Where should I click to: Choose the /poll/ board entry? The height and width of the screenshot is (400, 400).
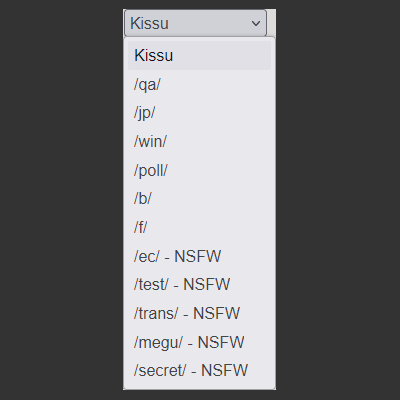pos(199,170)
